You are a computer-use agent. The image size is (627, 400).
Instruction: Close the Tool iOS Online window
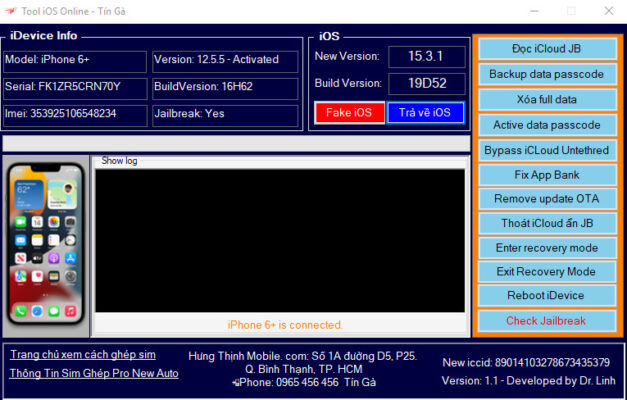tap(609, 11)
